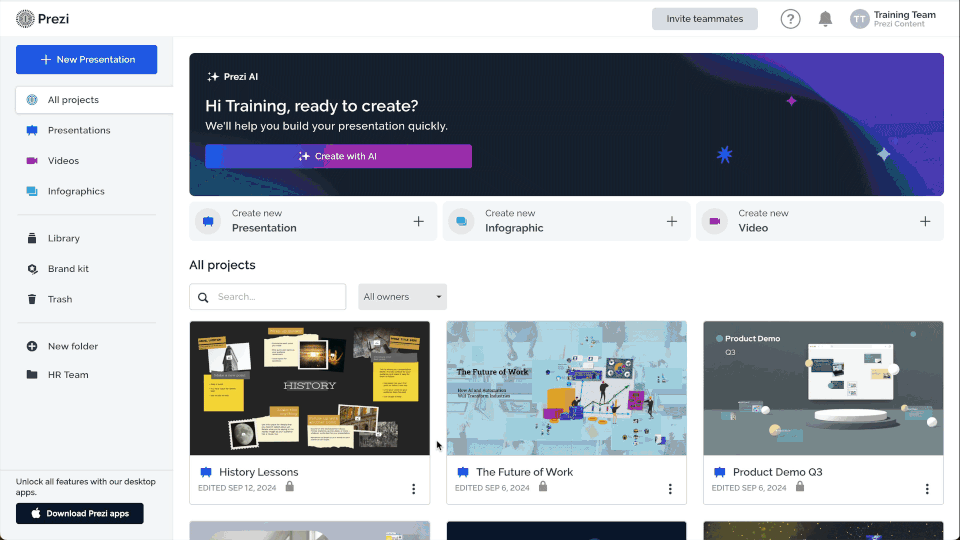
Task: Open the History Lessons thumbnail
Action: point(310,388)
